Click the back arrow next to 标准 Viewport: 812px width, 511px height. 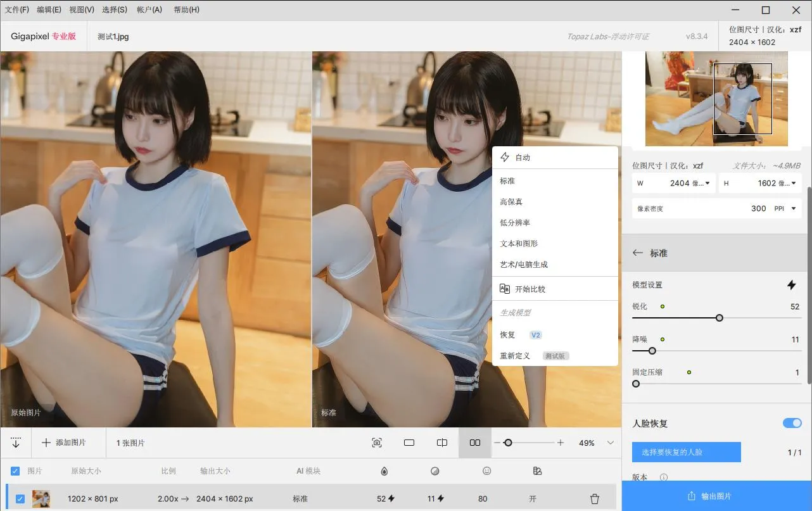[638, 253]
